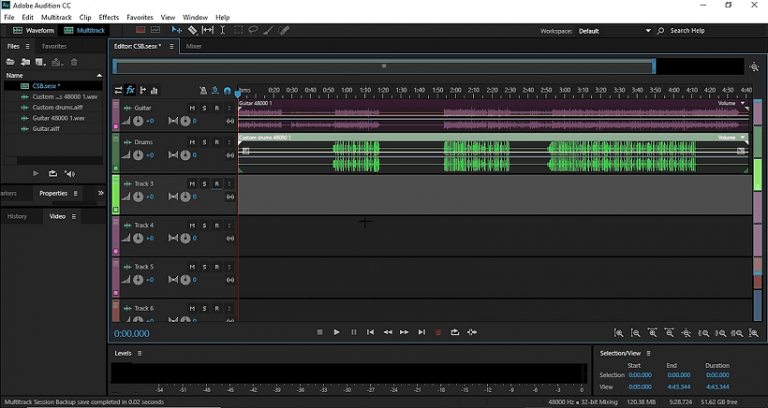Solo Track 3
This screenshot has height=408, width=768.
tap(204, 184)
